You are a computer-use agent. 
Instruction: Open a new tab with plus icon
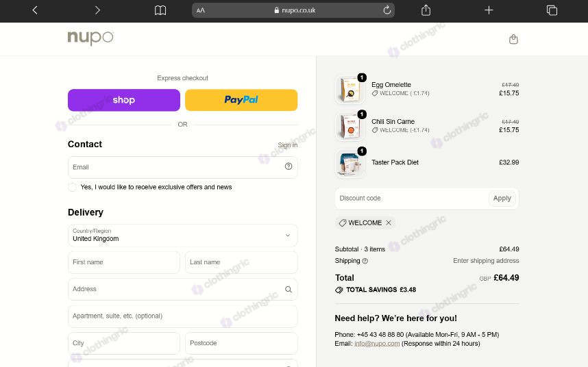click(x=489, y=10)
